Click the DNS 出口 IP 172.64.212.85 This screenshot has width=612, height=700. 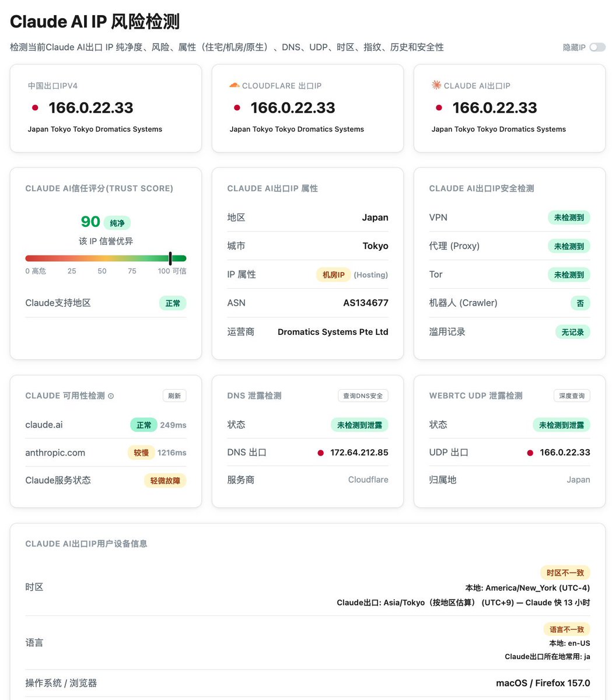pos(359,453)
